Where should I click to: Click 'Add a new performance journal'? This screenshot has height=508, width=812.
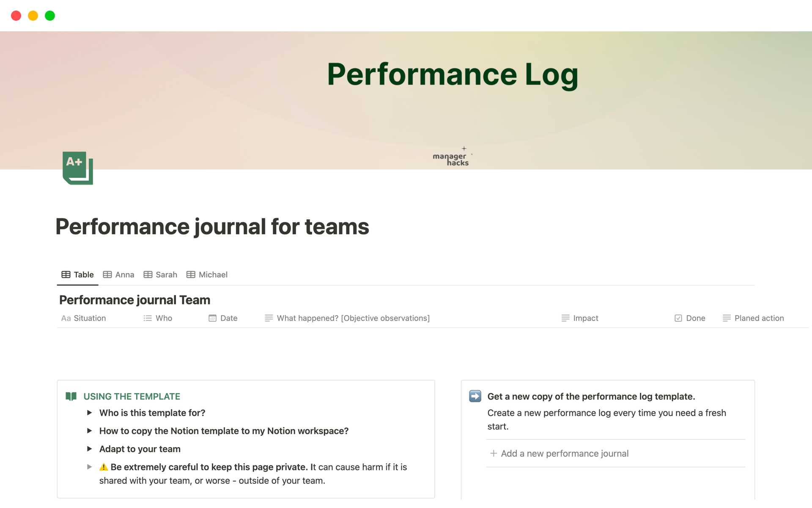click(x=565, y=453)
